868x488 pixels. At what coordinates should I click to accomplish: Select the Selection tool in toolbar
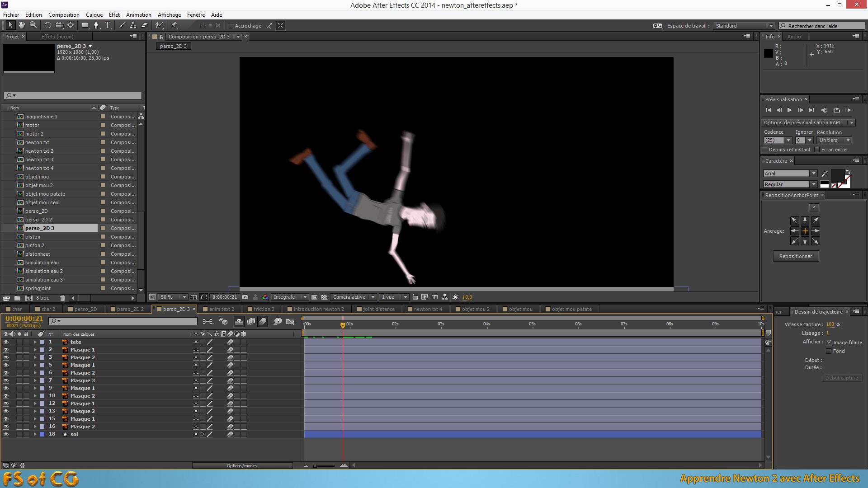(x=9, y=25)
